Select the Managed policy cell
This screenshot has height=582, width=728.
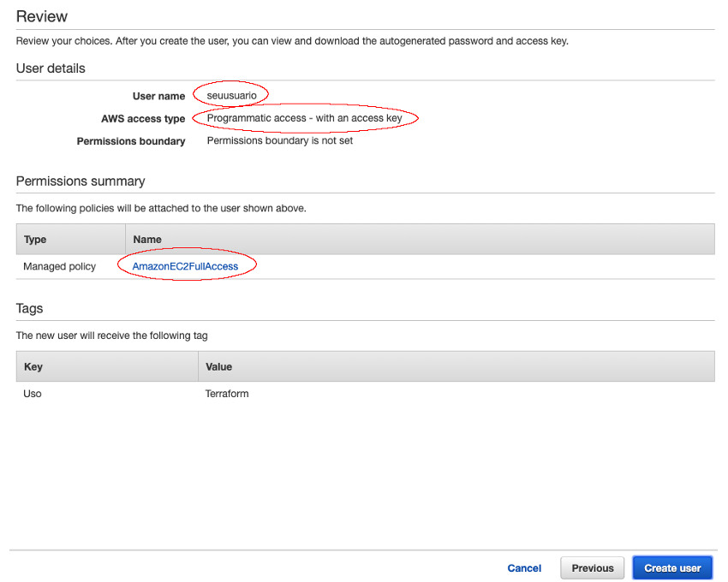pyautogui.click(x=60, y=266)
